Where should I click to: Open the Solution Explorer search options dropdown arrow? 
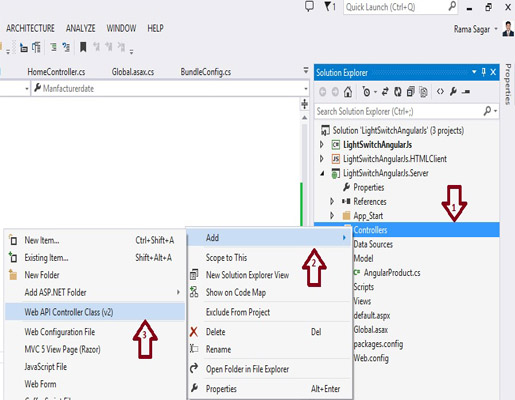coord(496,111)
